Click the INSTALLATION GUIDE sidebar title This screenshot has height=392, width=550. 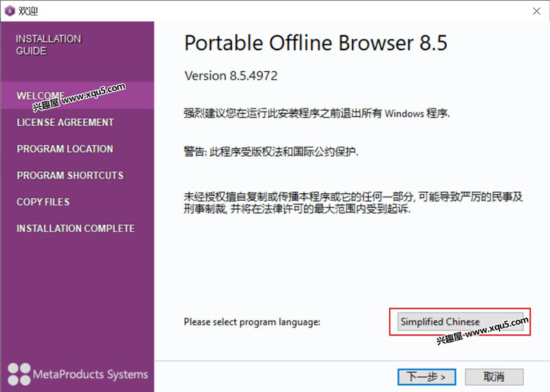click(x=48, y=45)
